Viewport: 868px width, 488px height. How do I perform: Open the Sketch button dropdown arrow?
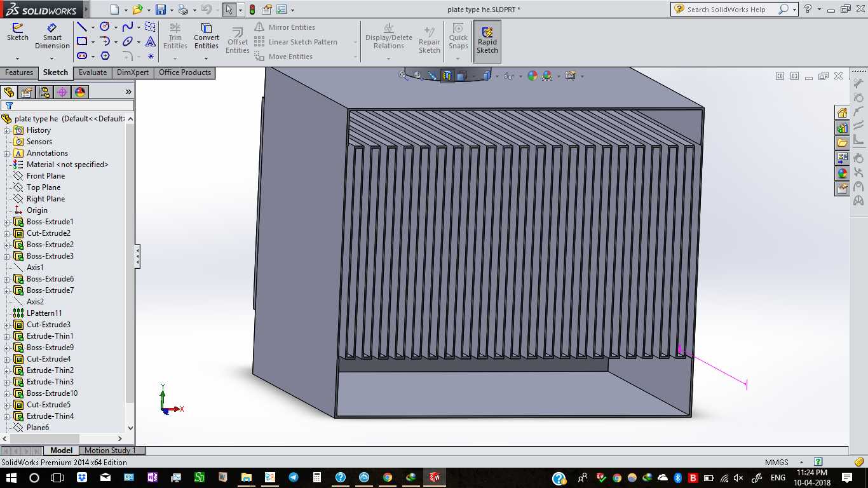[18, 58]
